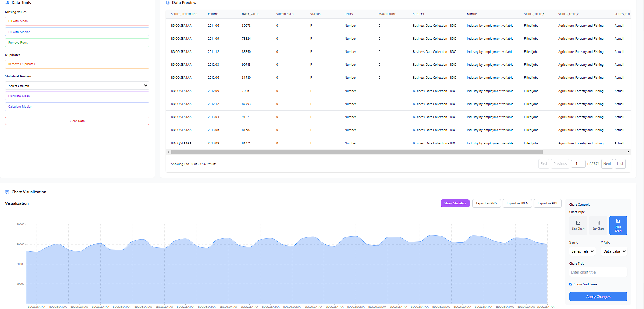
Task: Click the table horizontal scrollbar thumb
Action: point(357,152)
